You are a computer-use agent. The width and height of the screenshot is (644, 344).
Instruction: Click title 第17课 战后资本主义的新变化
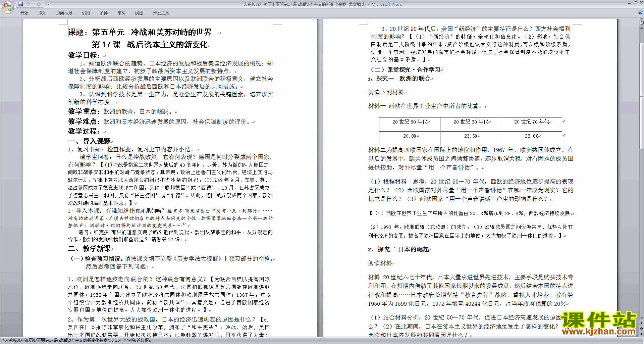coord(150,45)
